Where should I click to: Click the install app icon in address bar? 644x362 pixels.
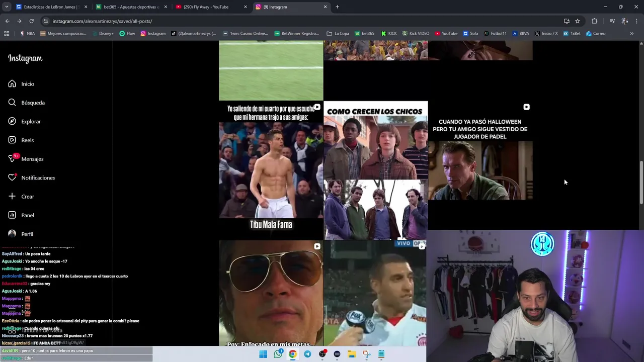pos(567,21)
